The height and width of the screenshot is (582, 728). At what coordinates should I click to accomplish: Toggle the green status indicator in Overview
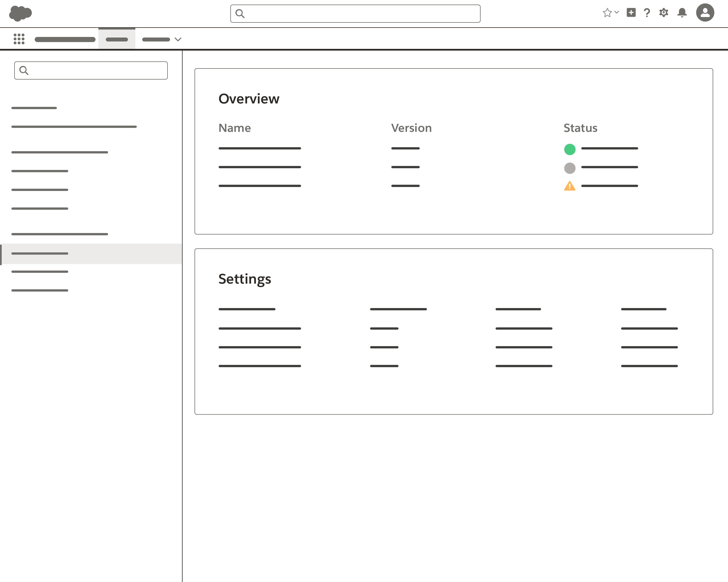point(570,149)
